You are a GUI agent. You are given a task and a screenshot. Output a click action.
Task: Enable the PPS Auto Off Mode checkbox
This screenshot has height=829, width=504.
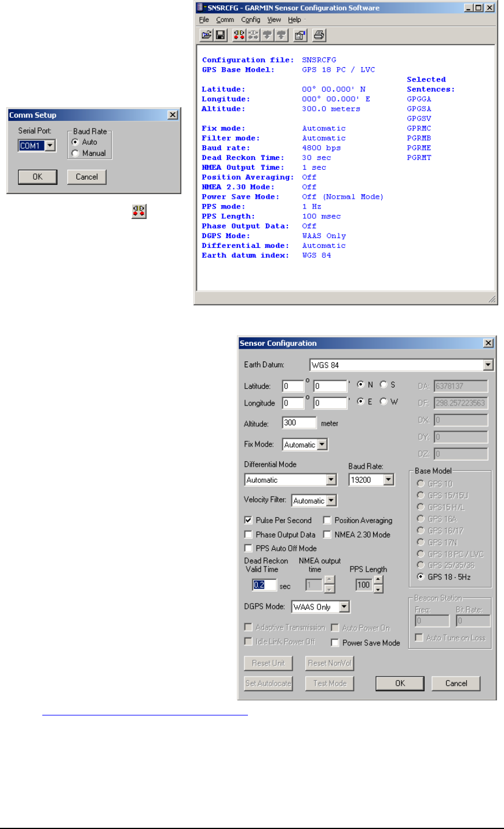[x=249, y=548]
